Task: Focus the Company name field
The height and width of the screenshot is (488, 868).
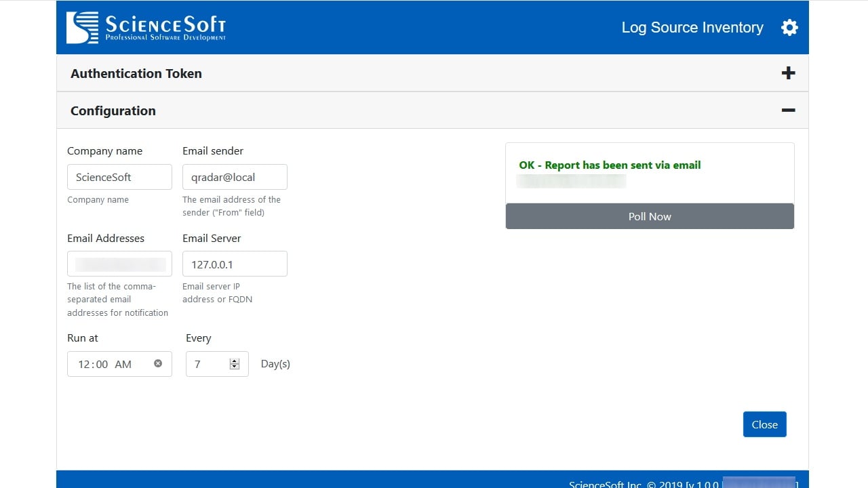Action: tap(119, 177)
